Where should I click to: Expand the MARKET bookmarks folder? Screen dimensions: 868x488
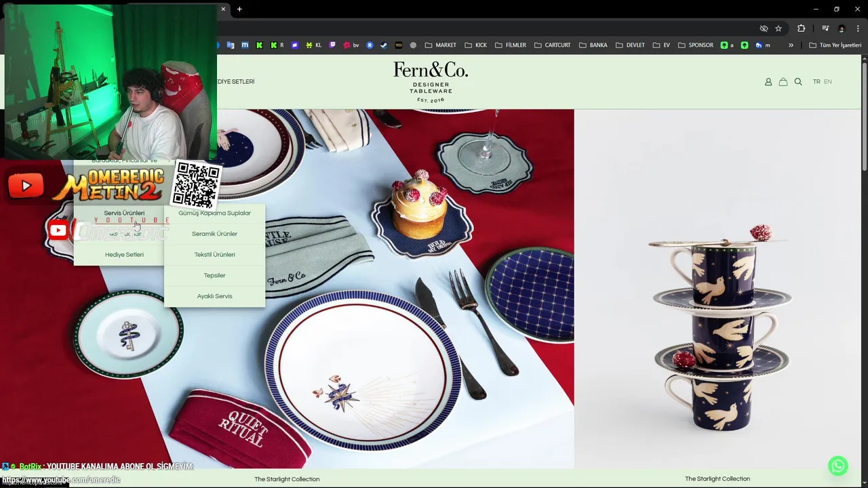(440, 45)
